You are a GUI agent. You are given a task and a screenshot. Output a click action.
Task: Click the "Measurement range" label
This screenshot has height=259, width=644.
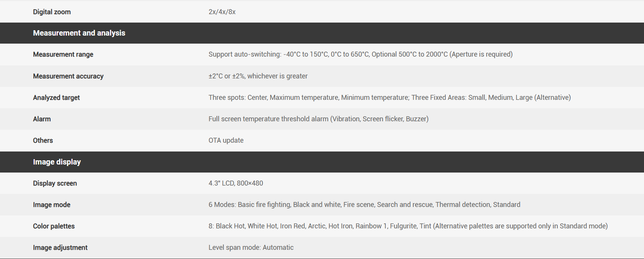[x=63, y=54]
